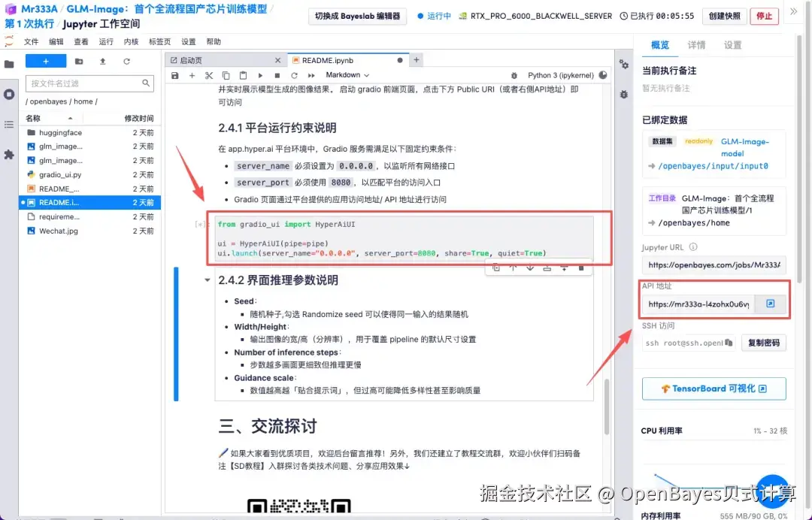Move cell up arrow in cell toolbar
812x520 pixels.
point(513,268)
